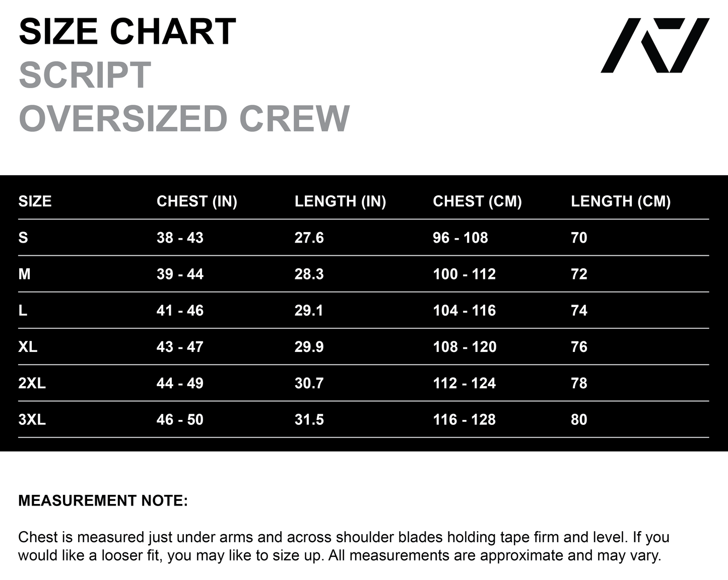The height and width of the screenshot is (580, 728).
Task: Select the CHEST (CM) column header
Action: point(477,201)
